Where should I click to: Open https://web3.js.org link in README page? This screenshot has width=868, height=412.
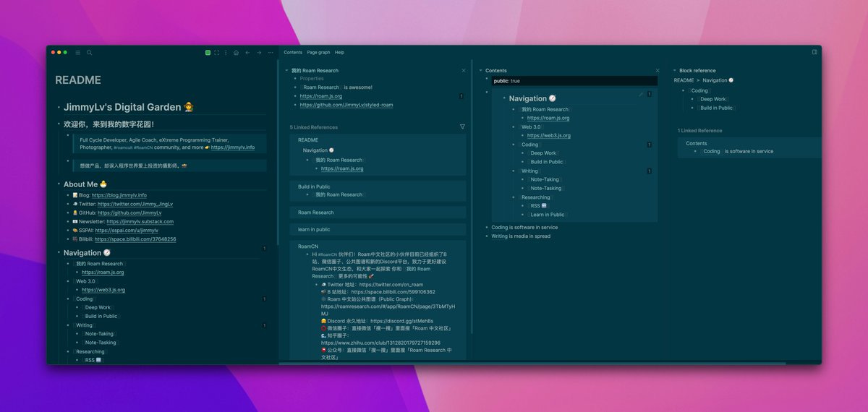pyautogui.click(x=103, y=290)
